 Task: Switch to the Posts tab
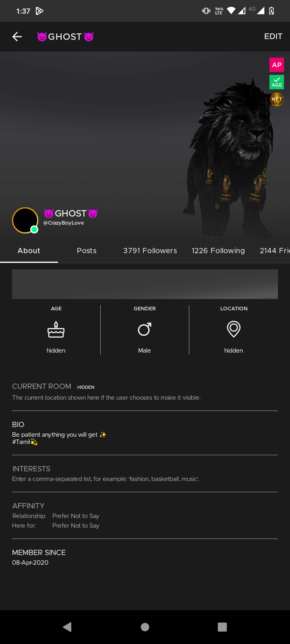pos(87,251)
